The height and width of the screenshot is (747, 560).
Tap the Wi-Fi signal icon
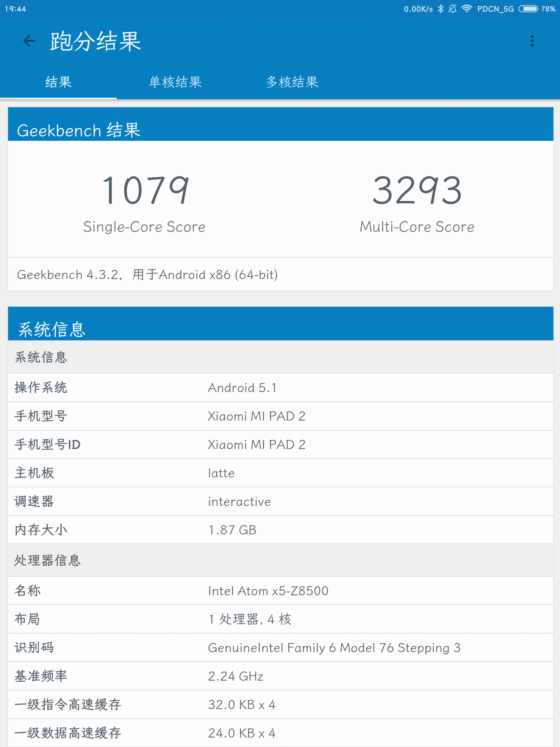467,9
